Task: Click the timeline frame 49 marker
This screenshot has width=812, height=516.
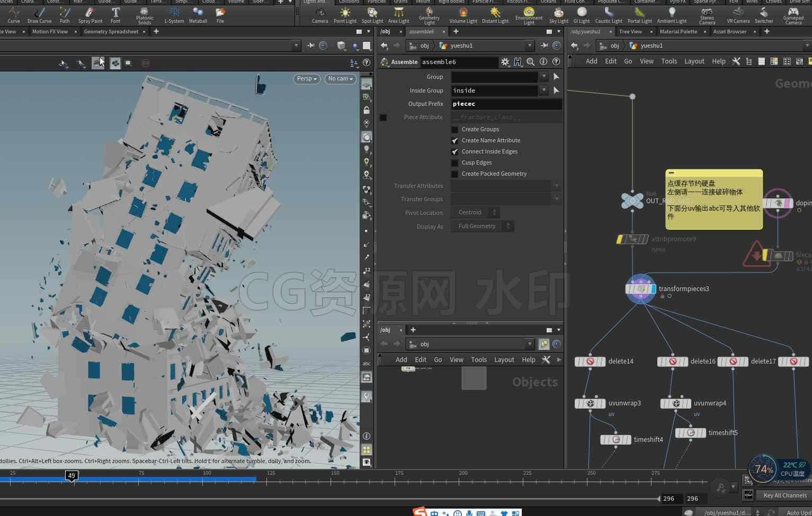Action: [x=72, y=475]
